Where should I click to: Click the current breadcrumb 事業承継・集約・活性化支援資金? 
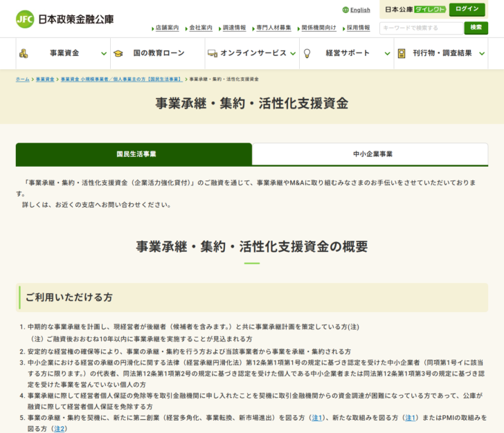(x=224, y=80)
